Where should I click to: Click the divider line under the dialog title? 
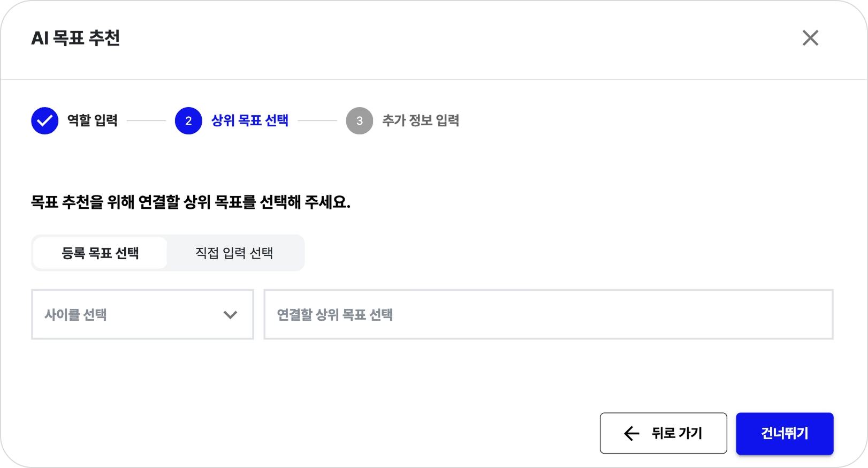(434, 80)
